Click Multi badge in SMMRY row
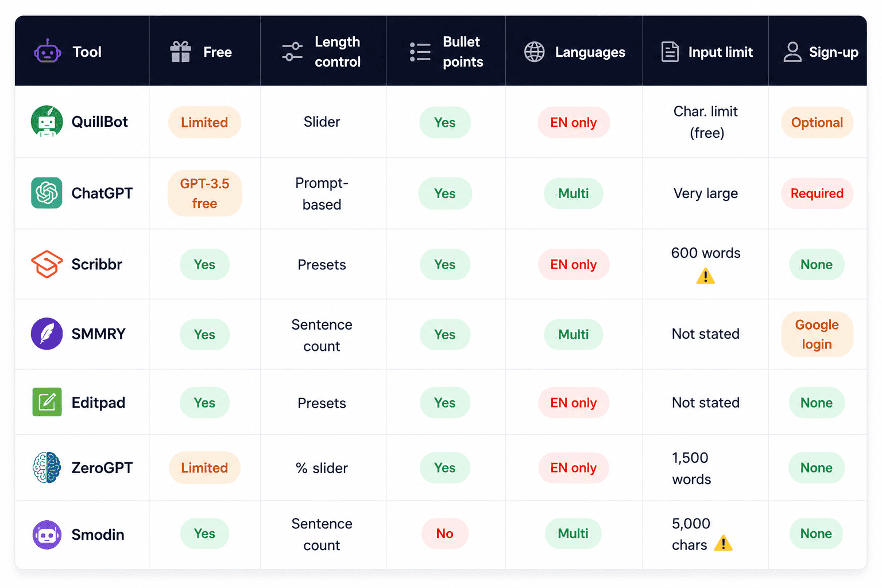 (x=574, y=335)
